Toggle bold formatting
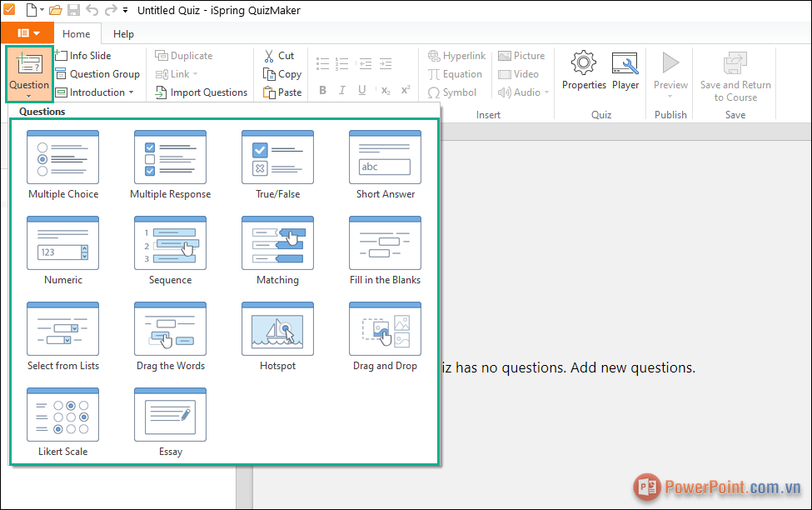 (x=322, y=90)
